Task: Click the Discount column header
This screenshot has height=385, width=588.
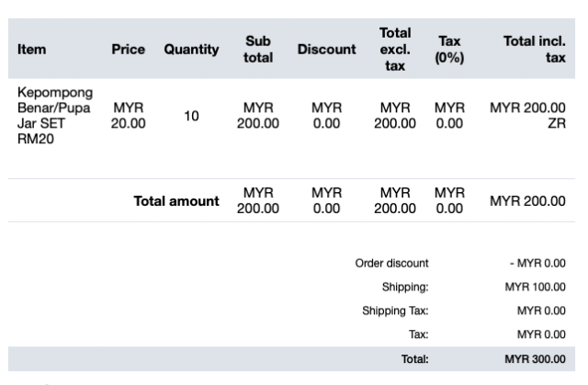Action: pos(325,51)
